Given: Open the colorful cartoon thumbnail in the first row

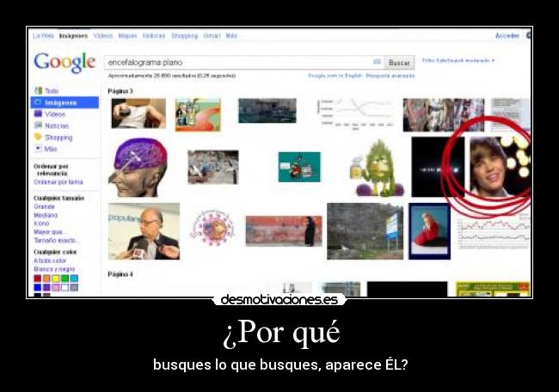Looking at the screenshot, I should (198, 114).
